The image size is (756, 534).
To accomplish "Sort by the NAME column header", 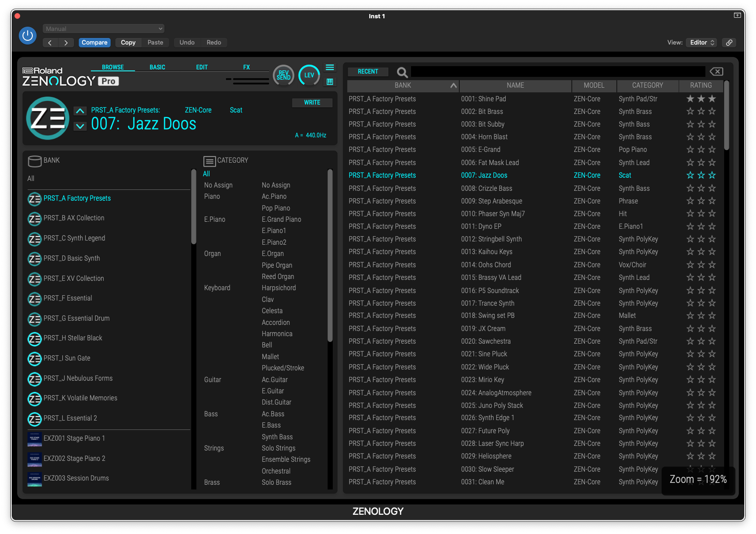I will pyautogui.click(x=516, y=85).
